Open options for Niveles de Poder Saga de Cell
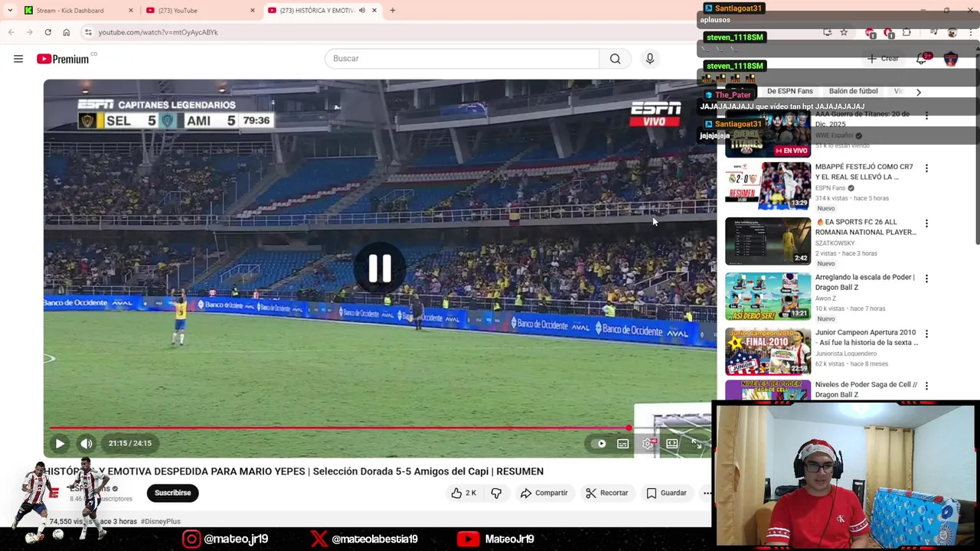 (926, 386)
